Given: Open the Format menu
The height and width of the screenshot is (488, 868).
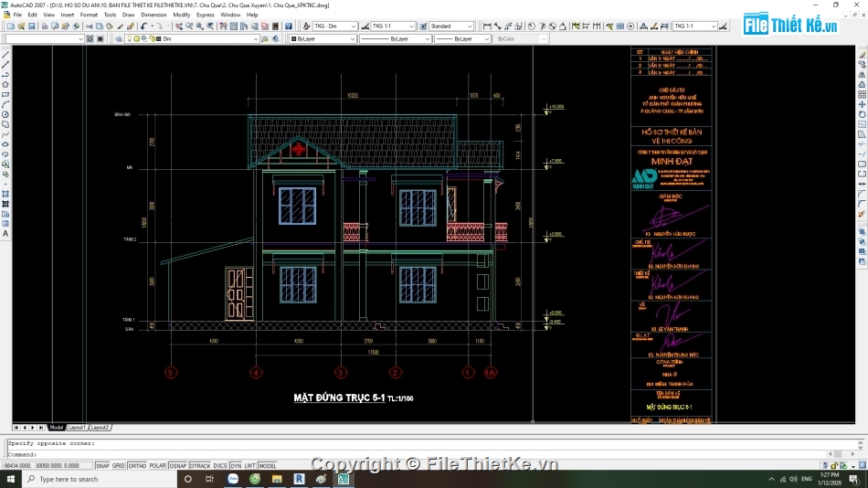Looking at the screenshot, I should [x=89, y=15].
